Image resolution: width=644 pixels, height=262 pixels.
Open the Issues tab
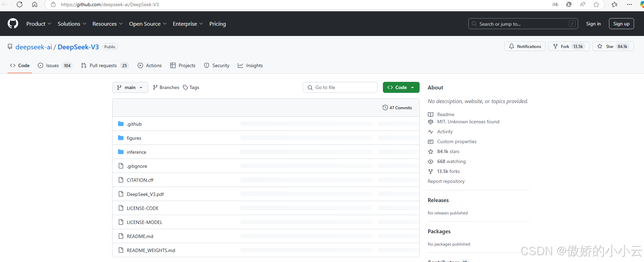pos(55,65)
